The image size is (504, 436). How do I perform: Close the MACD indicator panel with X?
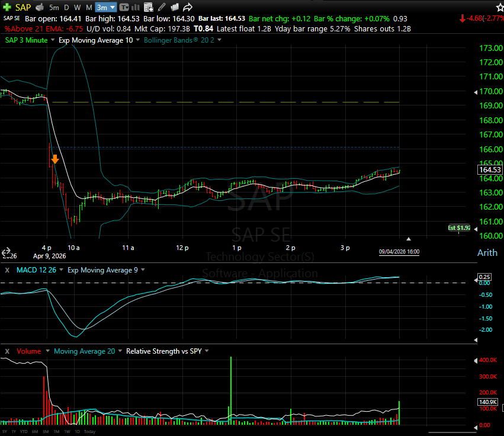pyautogui.click(x=7, y=270)
